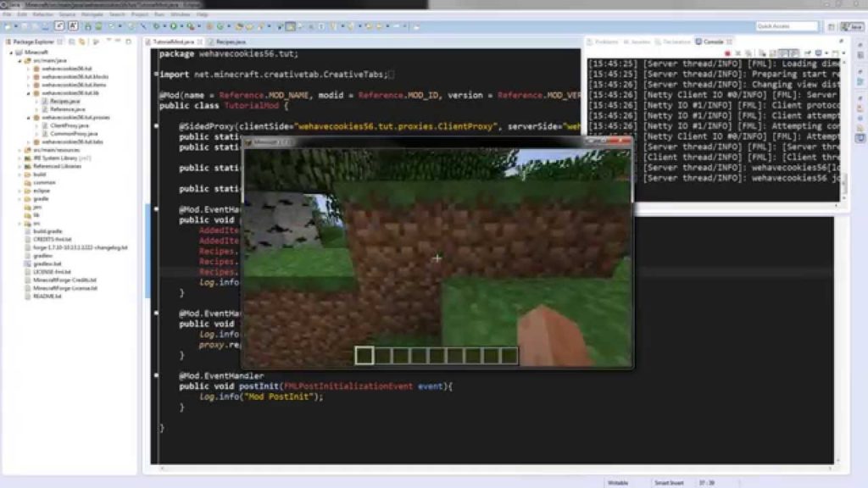Select Reference.java in Package Explorer
Viewport: 868px width, 488px height.
pyautogui.click(x=67, y=109)
